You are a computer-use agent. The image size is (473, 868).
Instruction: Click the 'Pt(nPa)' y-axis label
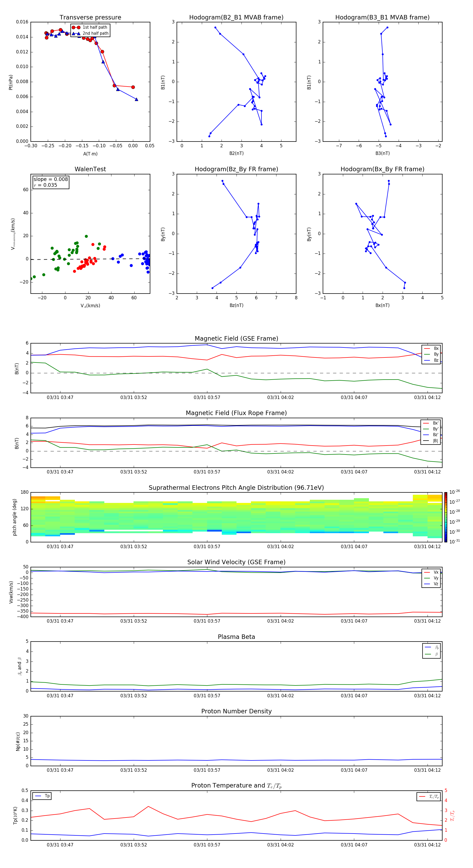click(x=11, y=82)
